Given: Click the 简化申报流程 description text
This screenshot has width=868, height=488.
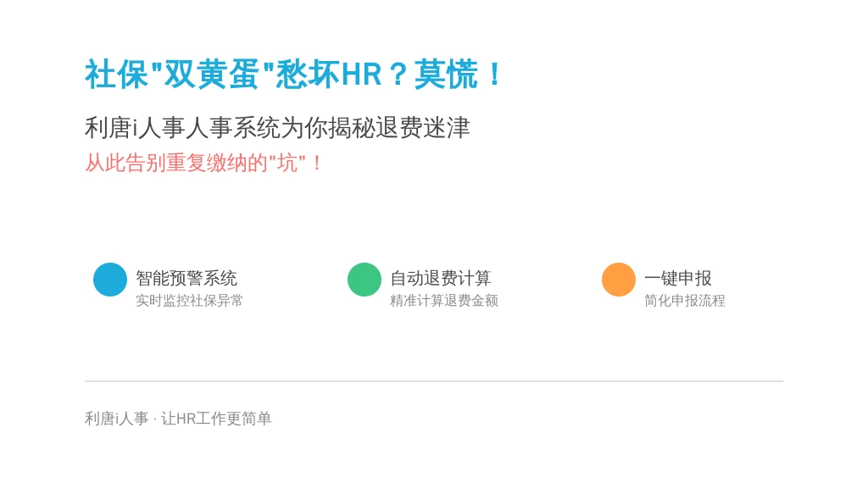Looking at the screenshot, I should (x=685, y=301).
